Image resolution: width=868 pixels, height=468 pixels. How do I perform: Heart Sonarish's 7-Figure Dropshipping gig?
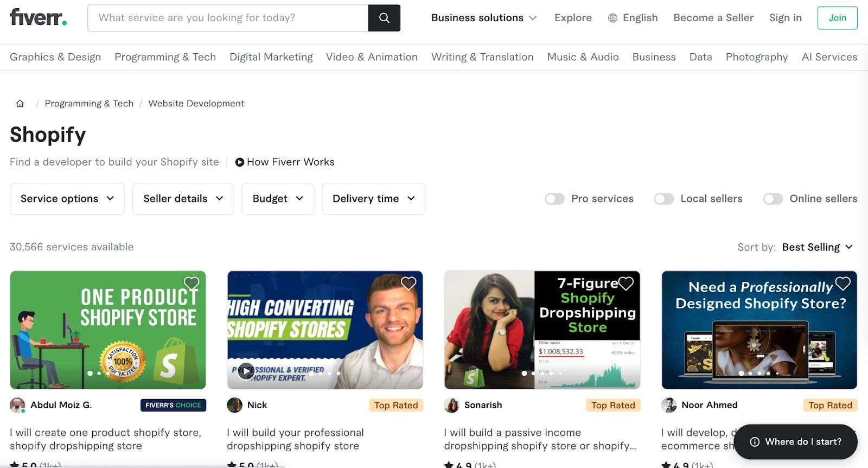626,283
